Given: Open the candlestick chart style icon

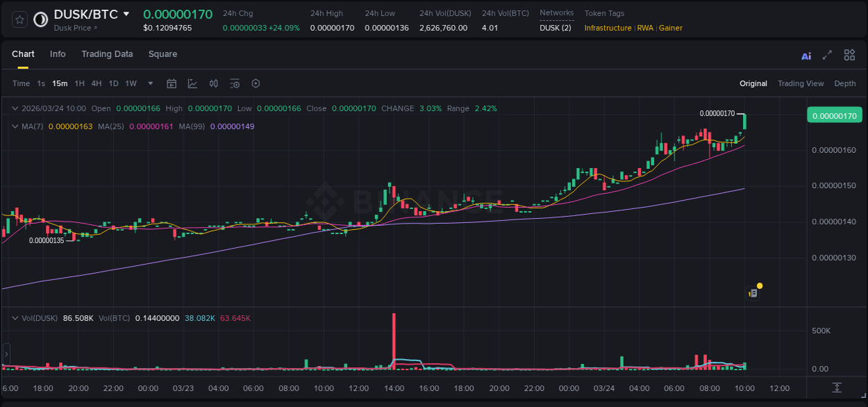Looking at the screenshot, I should pyautogui.click(x=214, y=83).
